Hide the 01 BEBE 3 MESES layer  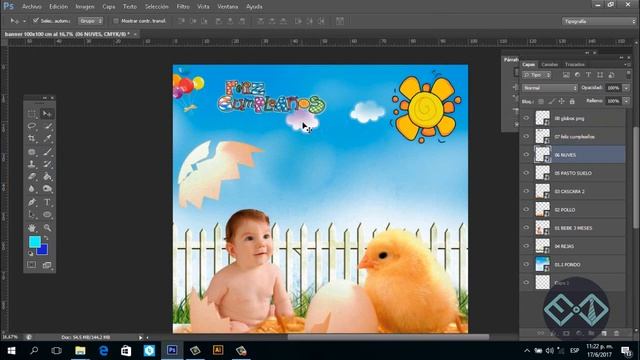[x=526, y=228]
